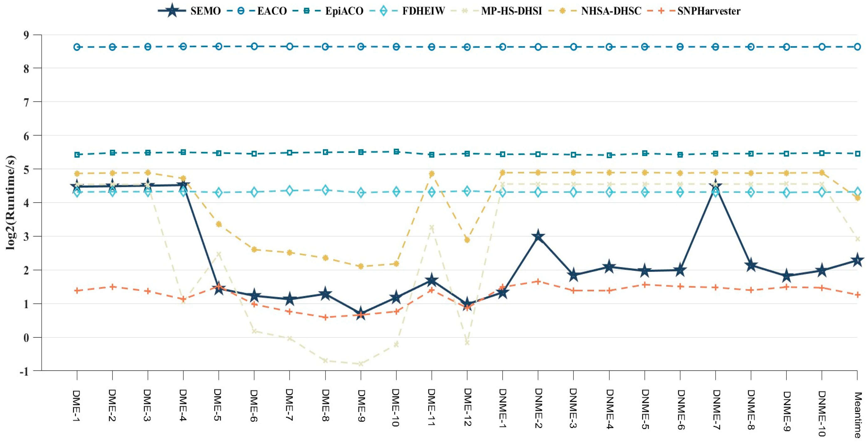The image size is (868, 443).
Task: Click the MP-HS-DHSI point at DME-9
Action: [x=361, y=364]
